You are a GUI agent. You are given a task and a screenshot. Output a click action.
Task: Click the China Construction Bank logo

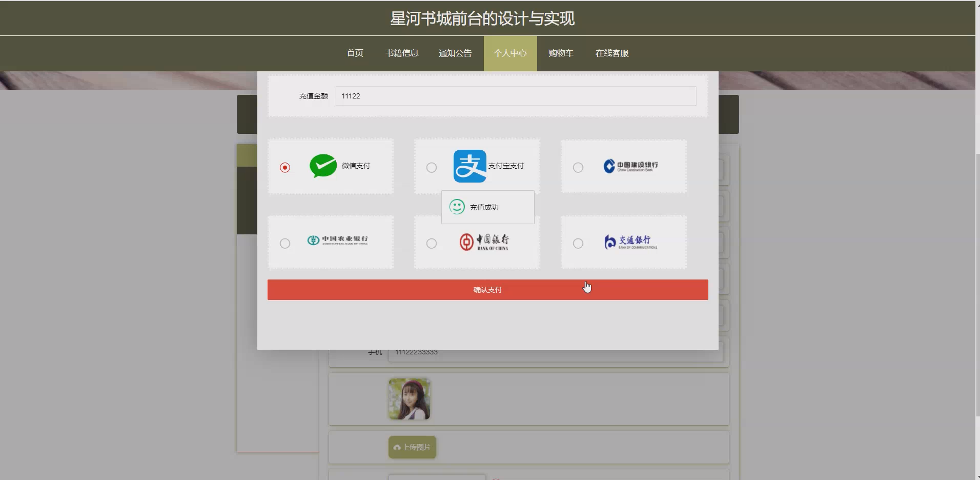(x=631, y=166)
